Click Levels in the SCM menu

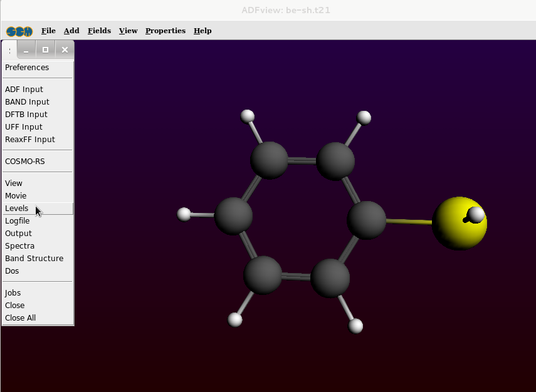coord(17,209)
